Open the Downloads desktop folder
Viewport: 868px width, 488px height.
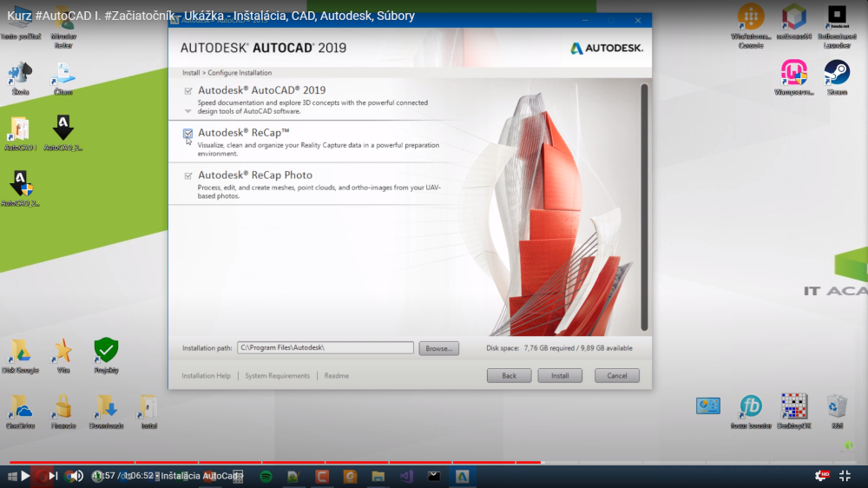[106, 407]
